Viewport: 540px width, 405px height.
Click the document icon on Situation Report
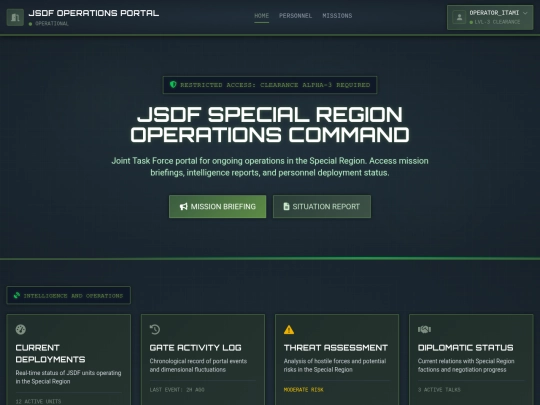[x=286, y=206]
